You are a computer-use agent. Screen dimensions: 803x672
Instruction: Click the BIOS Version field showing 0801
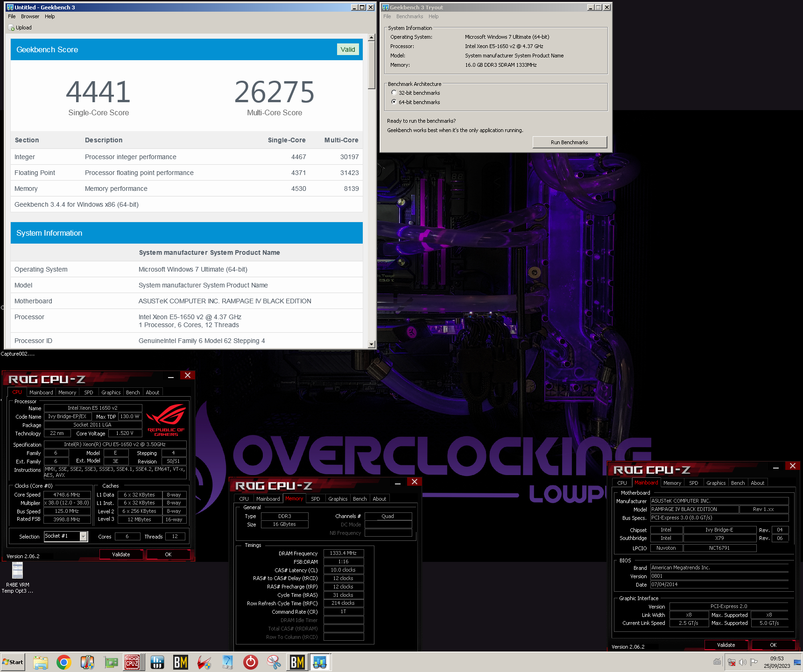tap(719, 576)
